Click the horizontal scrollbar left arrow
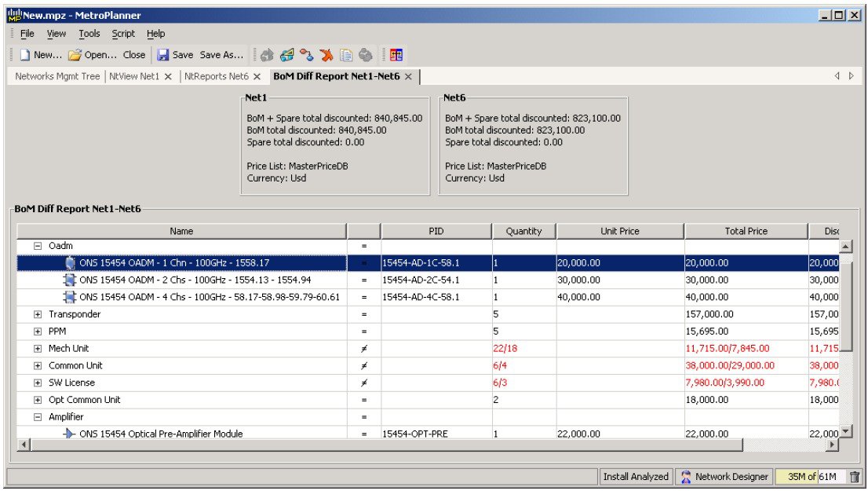The height and width of the screenshot is (491, 868). (x=24, y=445)
